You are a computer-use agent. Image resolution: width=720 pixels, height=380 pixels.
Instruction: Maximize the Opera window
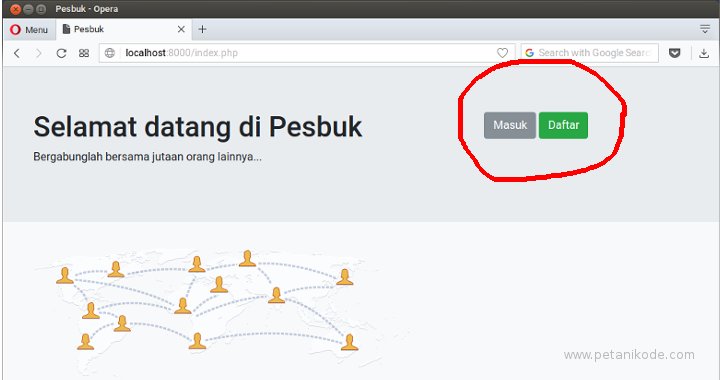click(41, 9)
